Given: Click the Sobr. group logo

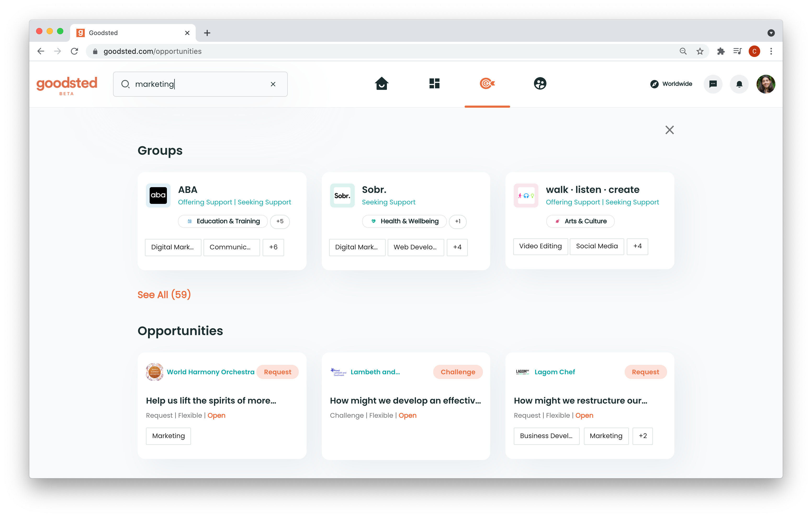Looking at the screenshot, I should click(x=342, y=196).
